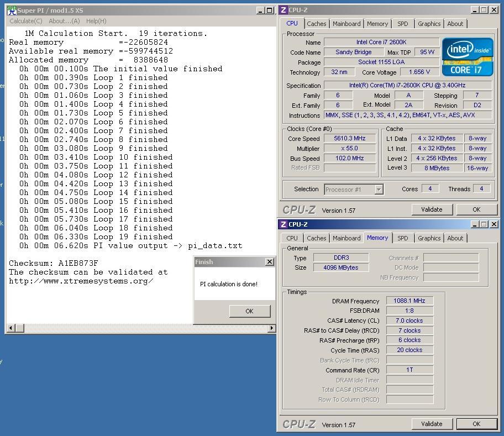Open Mainboard tab in lower CPU-Z window
Viewport: 504px width, 436px height.
[347, 238]
